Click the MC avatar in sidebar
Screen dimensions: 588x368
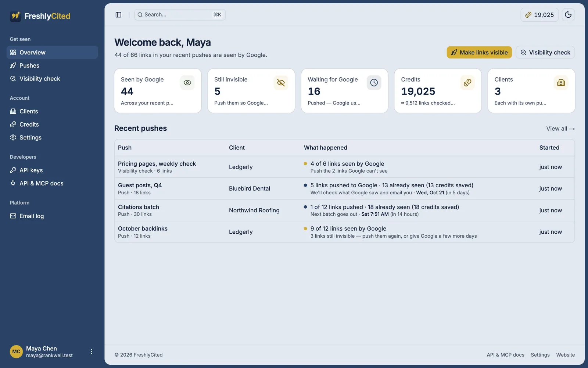[16, 352]
